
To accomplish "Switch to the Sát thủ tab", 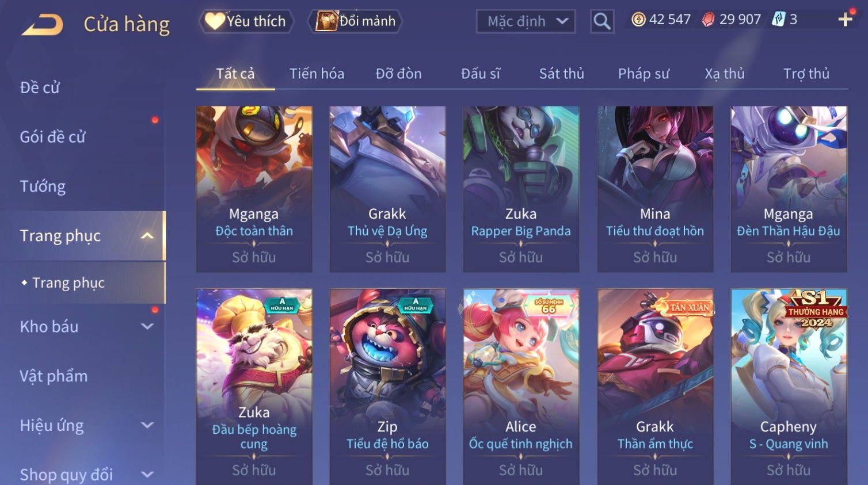I will point(562,74).
